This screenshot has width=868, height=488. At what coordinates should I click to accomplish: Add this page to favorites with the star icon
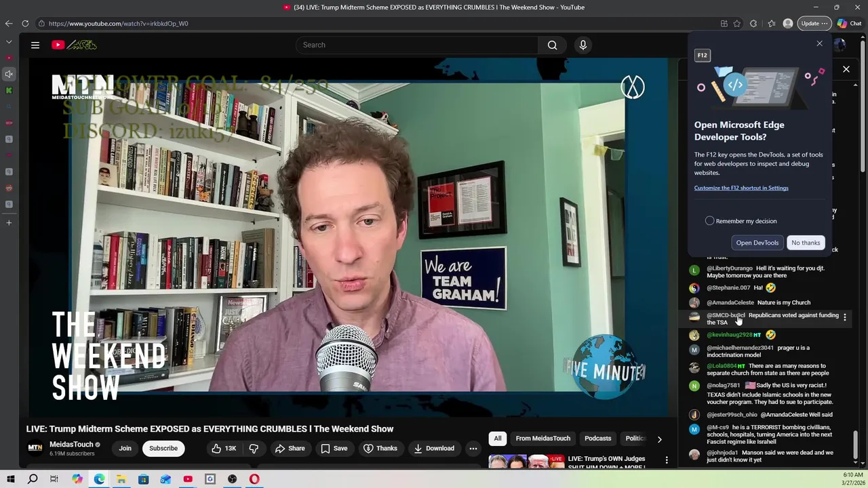coord(737,23)
